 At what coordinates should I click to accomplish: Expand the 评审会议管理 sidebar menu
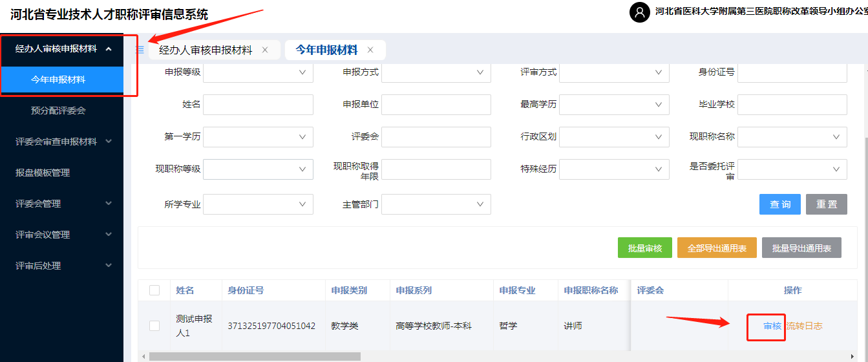[x=109, y=235]
